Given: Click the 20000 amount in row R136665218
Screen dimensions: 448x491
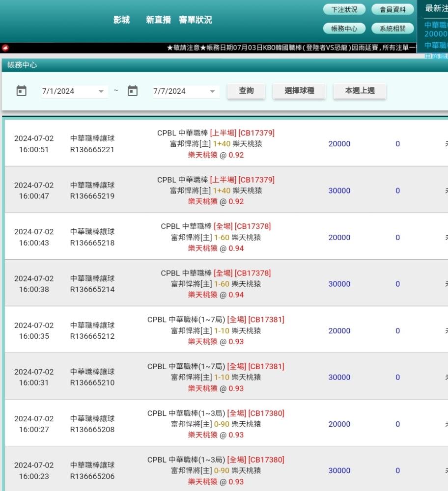Looking at the screenshot, I should pos(339,237).
